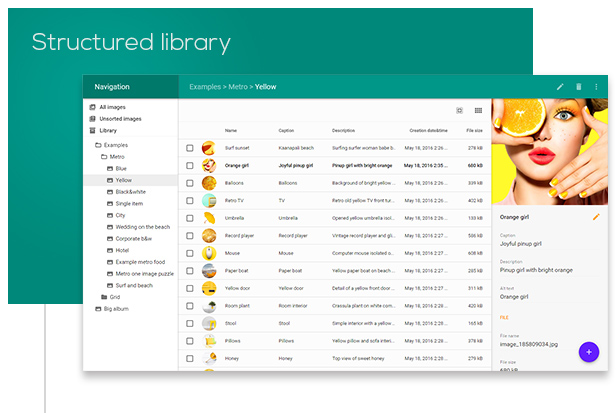This screenshot has width=616, height=413.
Task: Click the purple plus floating button
Action: [x=588, y=352]
